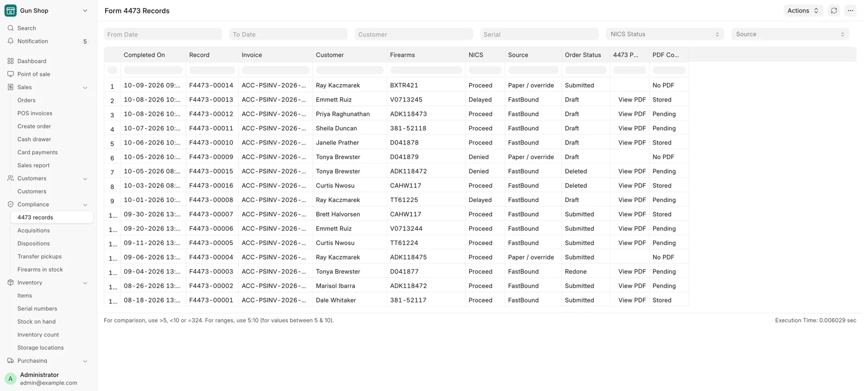
Task: Collapse the Sales sidebar section
Action: [85, 87]
